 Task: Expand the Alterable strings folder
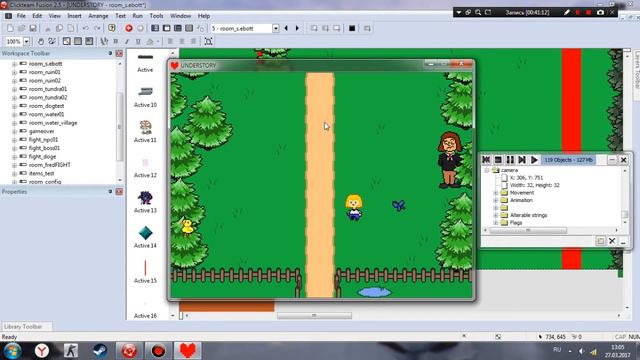pos(496,215)
